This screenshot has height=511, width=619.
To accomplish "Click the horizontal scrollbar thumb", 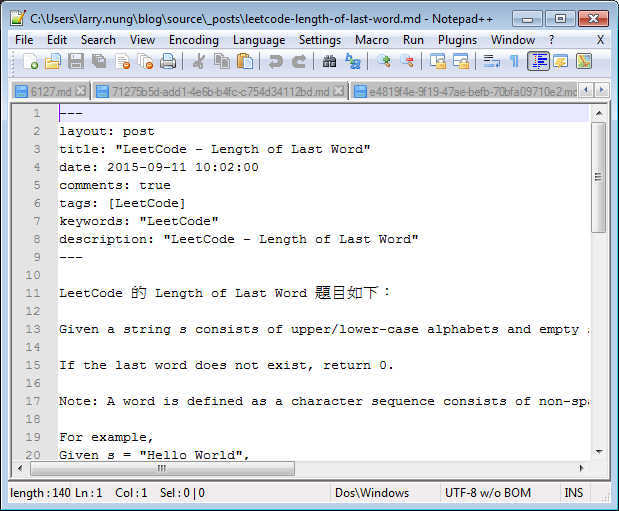I will [x=162, y=468].
